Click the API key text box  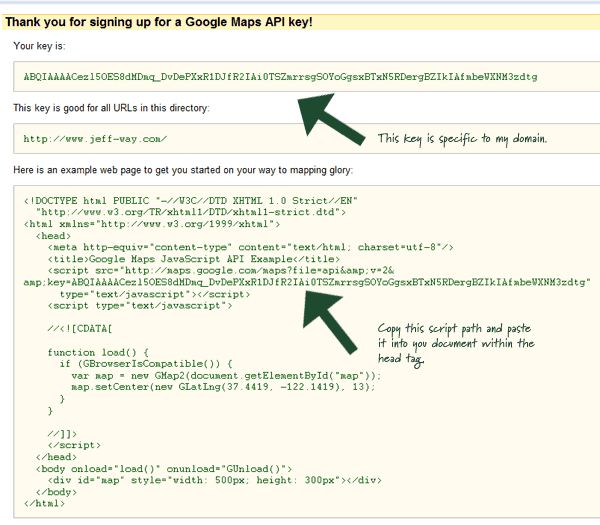pos(307,77)
